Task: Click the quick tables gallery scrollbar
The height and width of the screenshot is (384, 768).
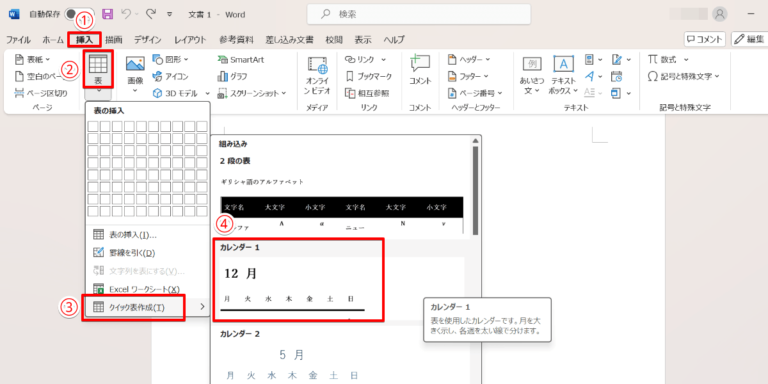Action: (475, 191)
